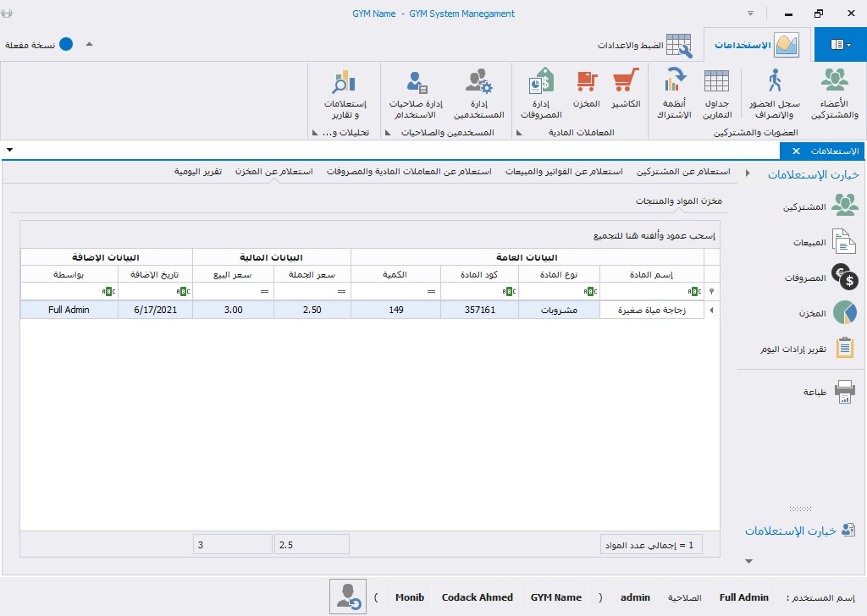This screenshot has width=867, height=616.
Task: Expand تحليلات group launcher arrow
Action: 315,133
